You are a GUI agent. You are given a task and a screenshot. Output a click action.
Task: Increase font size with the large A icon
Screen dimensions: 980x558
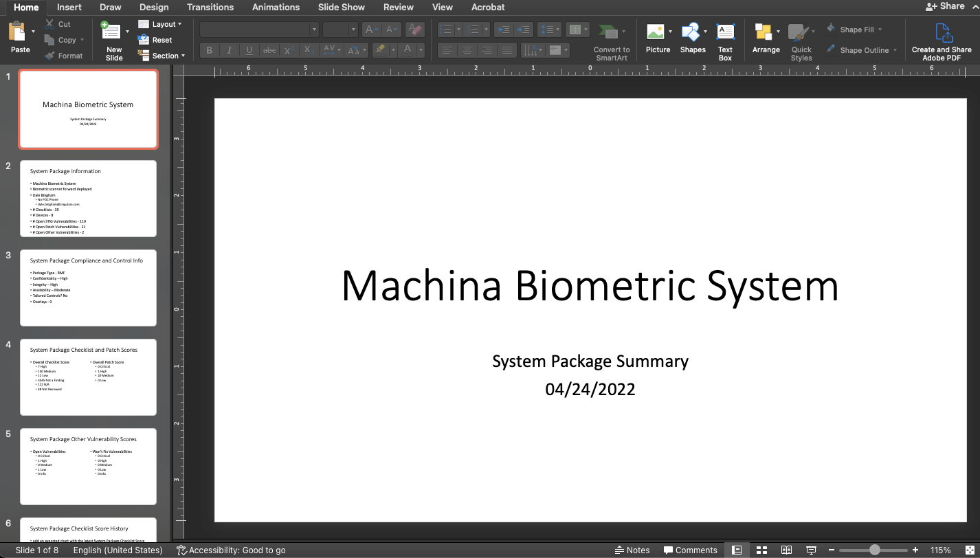370,30
